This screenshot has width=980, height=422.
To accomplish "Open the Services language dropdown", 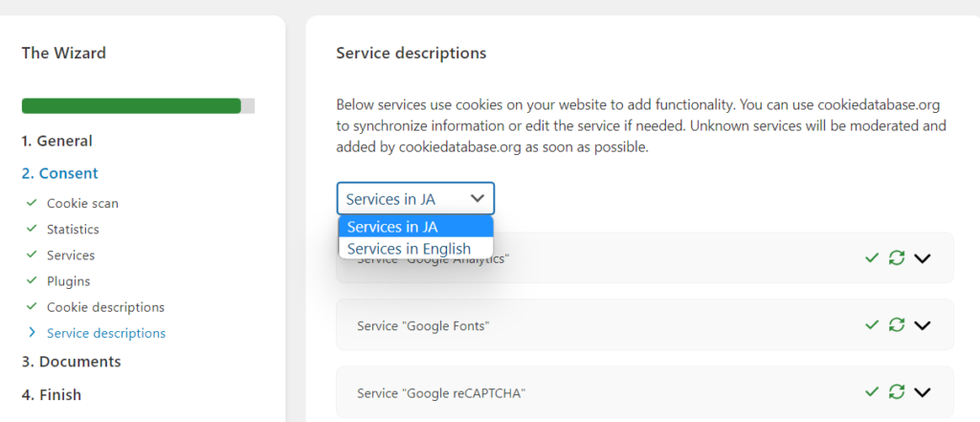I will 415,199.
